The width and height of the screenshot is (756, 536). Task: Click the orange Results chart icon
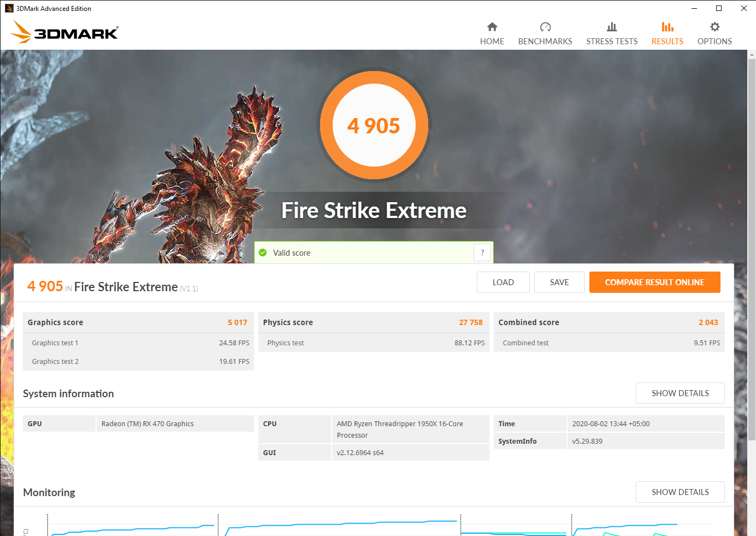point(667,27)
